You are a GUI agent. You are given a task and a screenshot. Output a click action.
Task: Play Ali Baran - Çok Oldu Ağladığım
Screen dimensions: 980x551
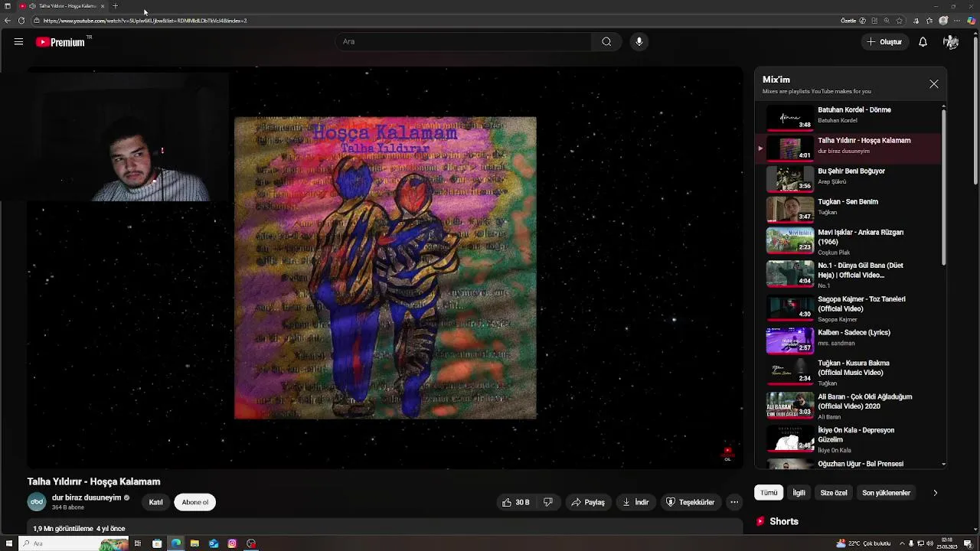[x=850, y=406]
